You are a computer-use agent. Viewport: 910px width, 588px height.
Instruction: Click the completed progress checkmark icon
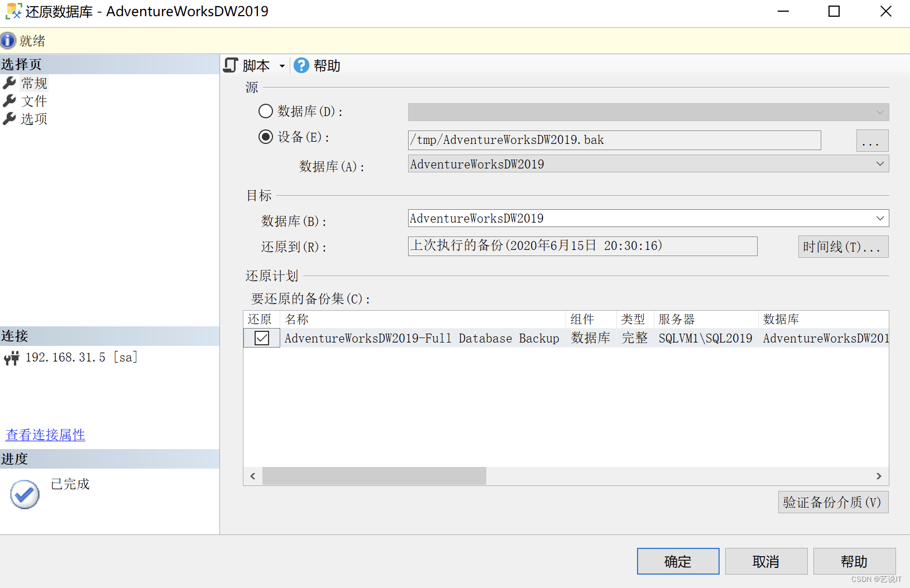(25, 494)
